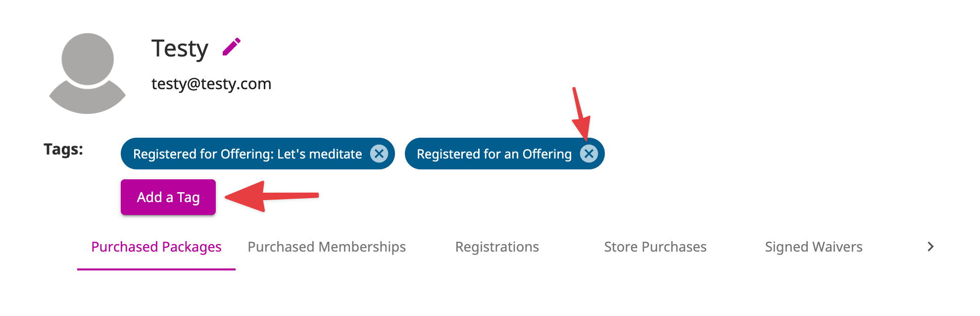Remove the "Registered for an Offering" tag
980x316 pixels.
[x=588, y=154]
